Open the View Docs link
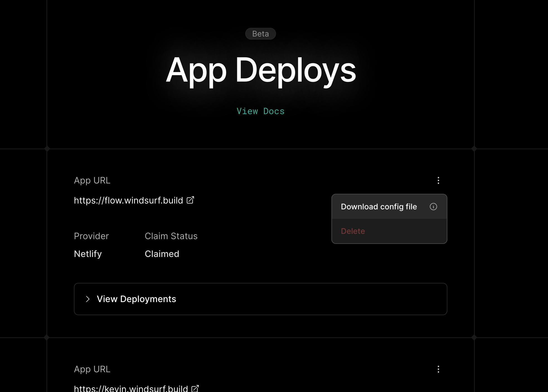 [260, 111]
